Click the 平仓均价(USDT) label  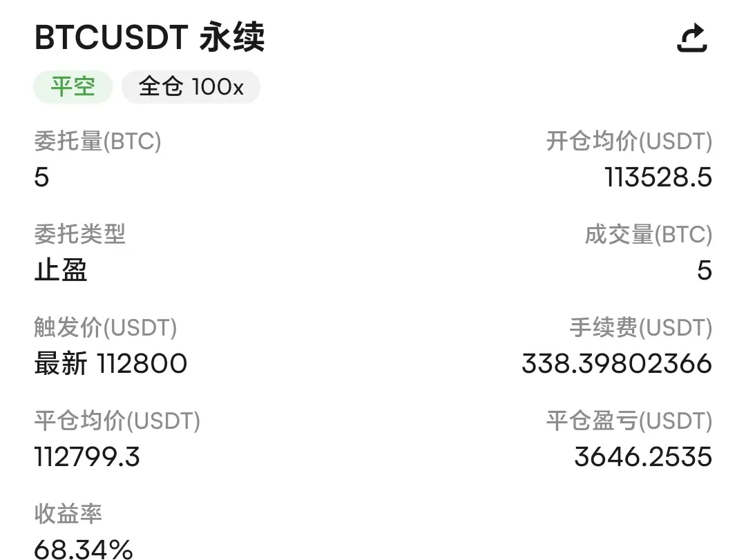click(x=117, y=421)
